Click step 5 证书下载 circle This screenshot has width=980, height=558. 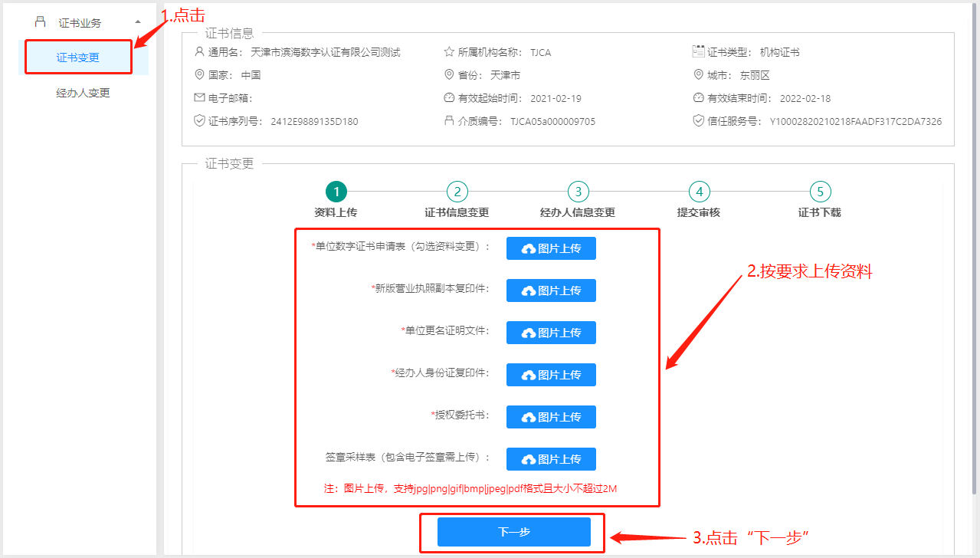(x=820, y=192)
